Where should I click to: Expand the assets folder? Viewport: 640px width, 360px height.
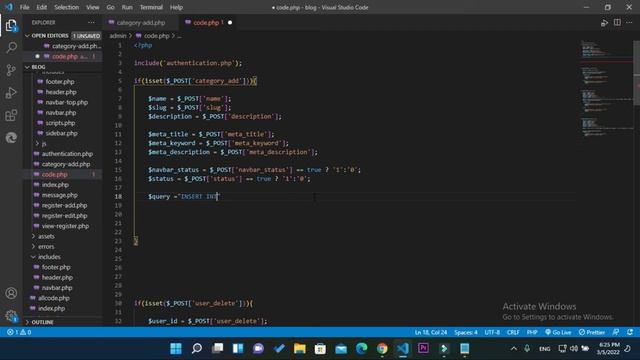pyautogui.click(x=46, y=236)
